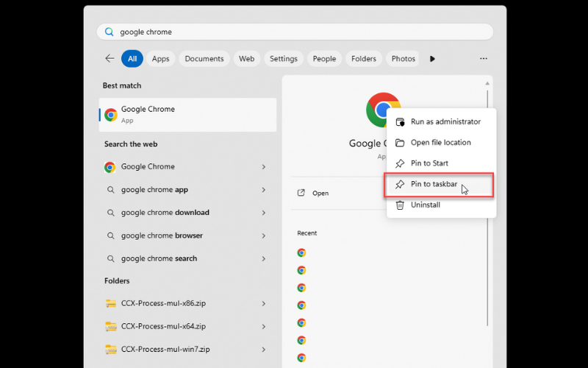Click the Chrome icon in Best match
Image resolution: width=588 pixels, height=368 pixels.
(111, 115)
